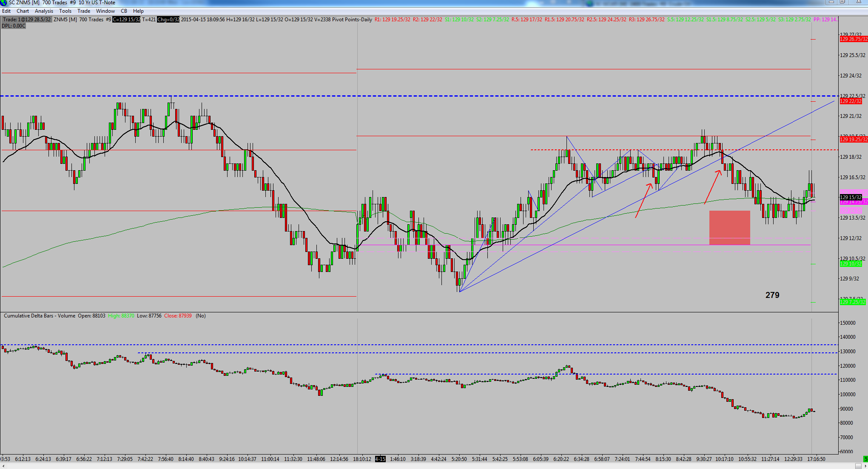Click the 'S1: 129 10/32' pivot value
Image resolution: width=868 pixels, height=469 pixels.
459,20
